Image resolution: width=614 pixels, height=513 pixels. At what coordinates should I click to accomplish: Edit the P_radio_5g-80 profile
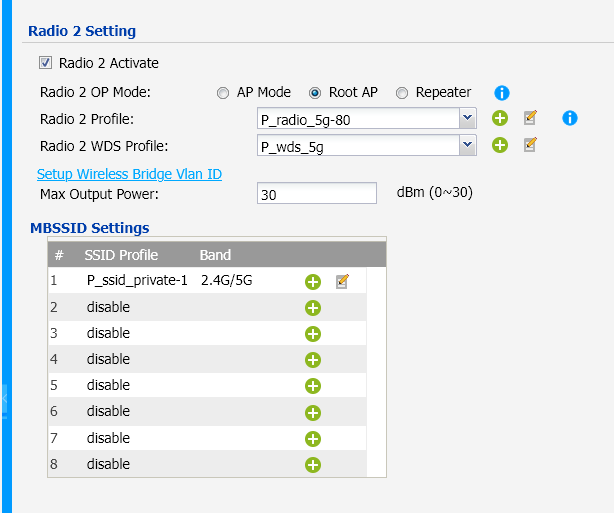pyautogui.click(x=530, y=118)
